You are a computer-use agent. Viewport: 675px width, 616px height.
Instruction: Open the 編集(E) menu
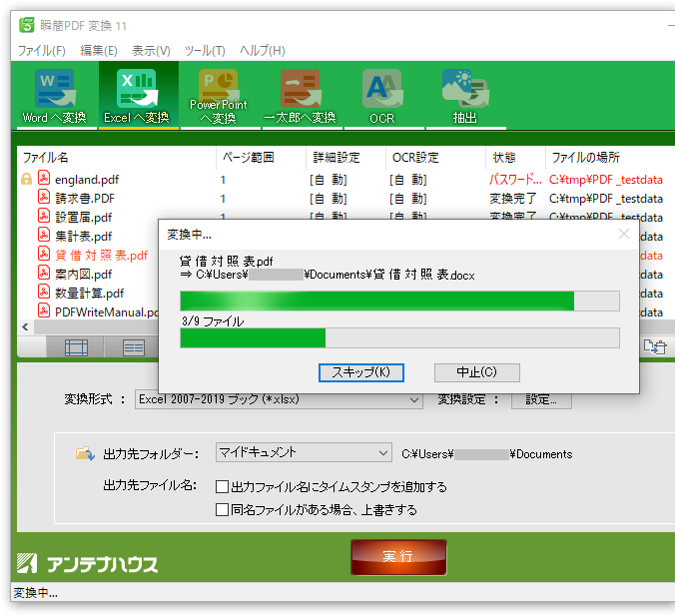coord(99,51)
